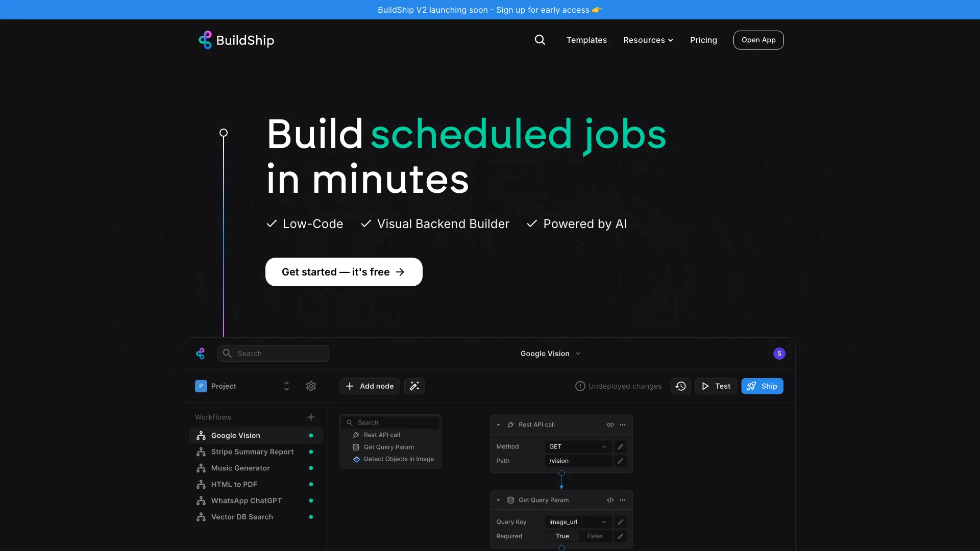Open the Templates menu item

(586, 40)
